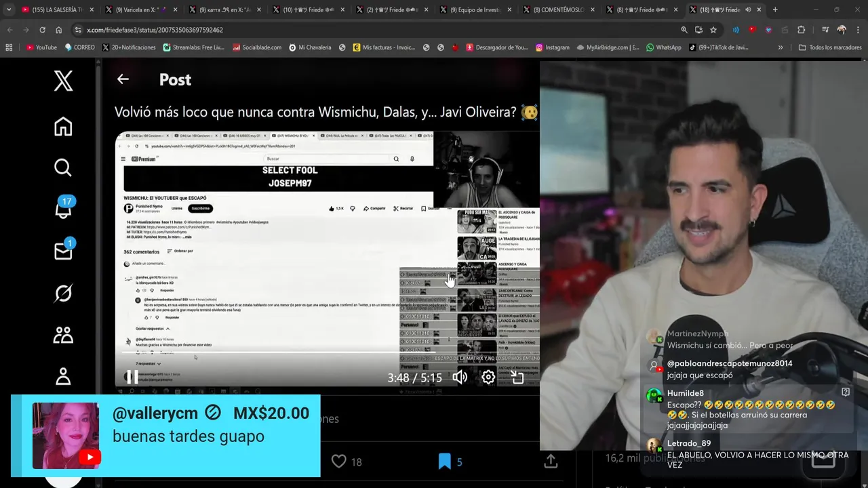Open Profile icon in sidebar
The width and height of the screenshot is (868, 488).
point(63,376)
